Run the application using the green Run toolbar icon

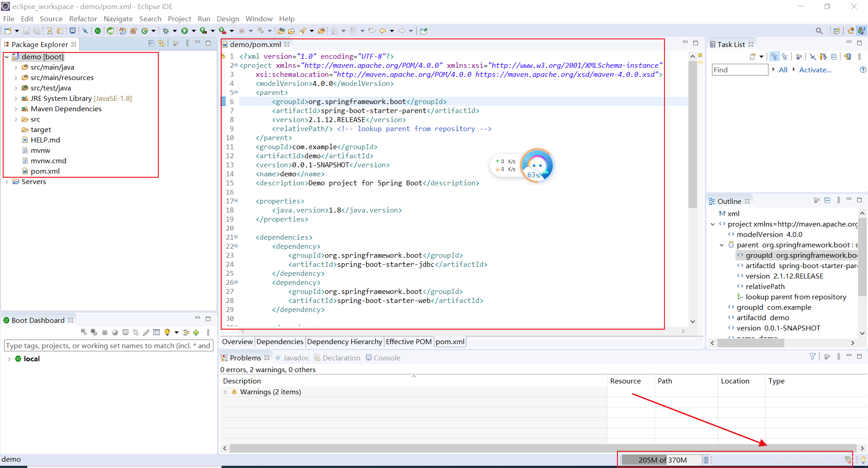(x=184, y=30)
